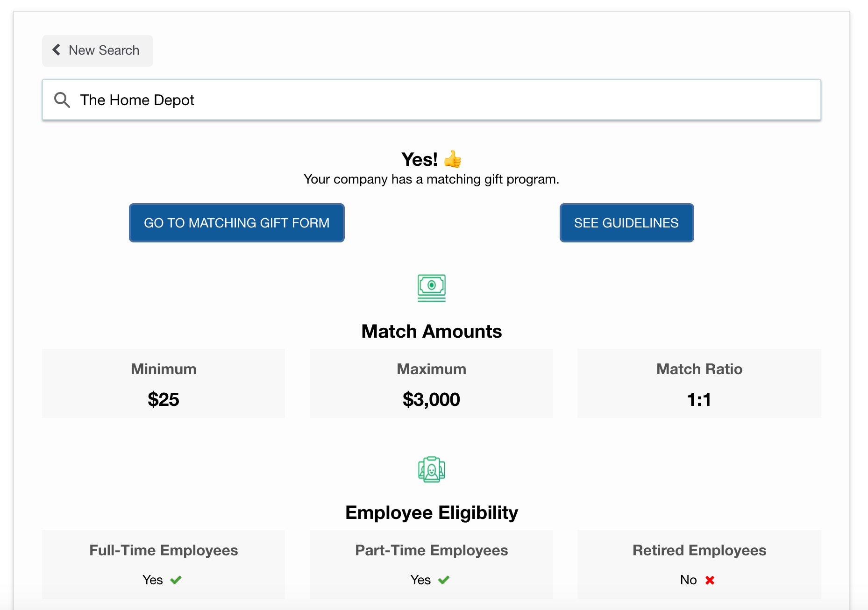Click the thumbs up emoji
This screenshot has width=868, height=610.
click(452, 159)
